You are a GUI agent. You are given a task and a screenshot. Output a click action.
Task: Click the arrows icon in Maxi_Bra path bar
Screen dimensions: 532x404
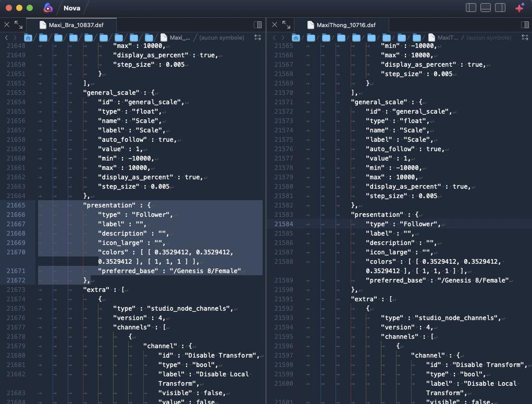[x=257, y=38]
